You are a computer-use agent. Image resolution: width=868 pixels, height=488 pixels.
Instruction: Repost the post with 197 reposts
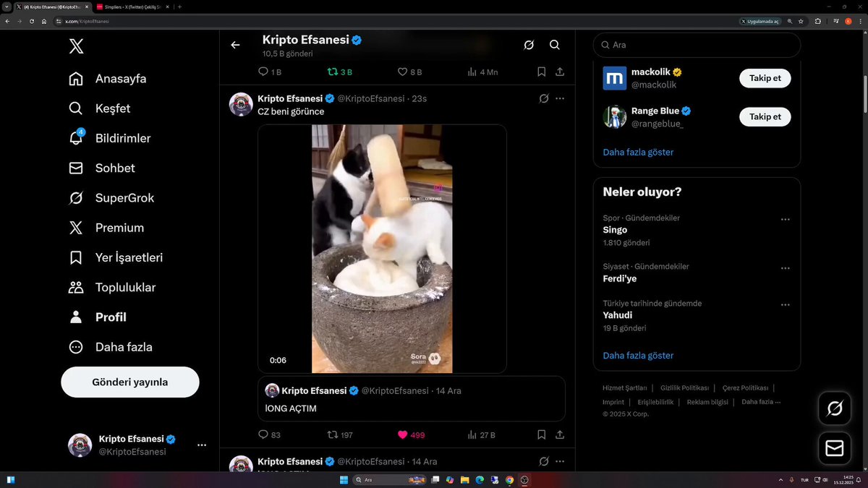pyautogui.click(x=340, y=435)
